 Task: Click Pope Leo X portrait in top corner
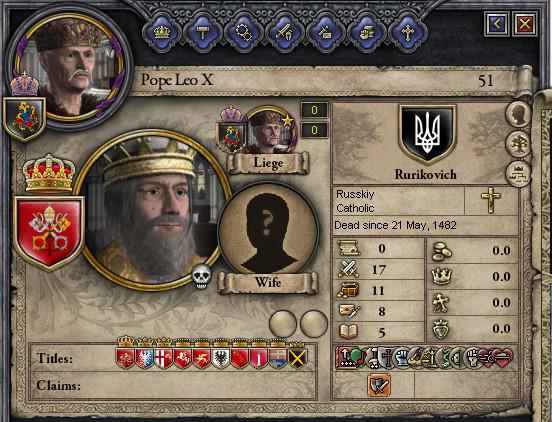69,66
